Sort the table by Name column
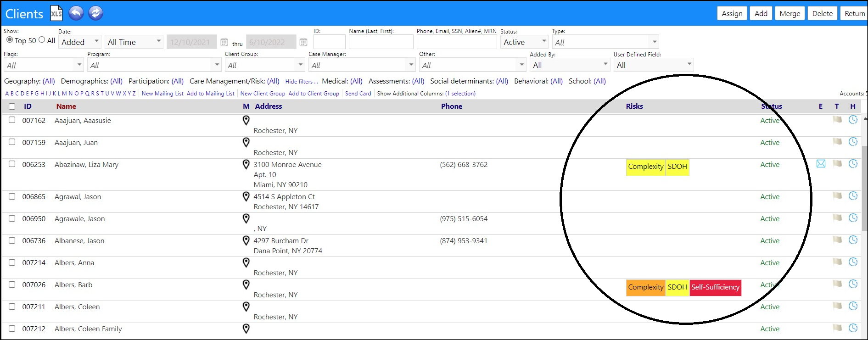This screenshot has height=340, width=868. tap(66, 106)
